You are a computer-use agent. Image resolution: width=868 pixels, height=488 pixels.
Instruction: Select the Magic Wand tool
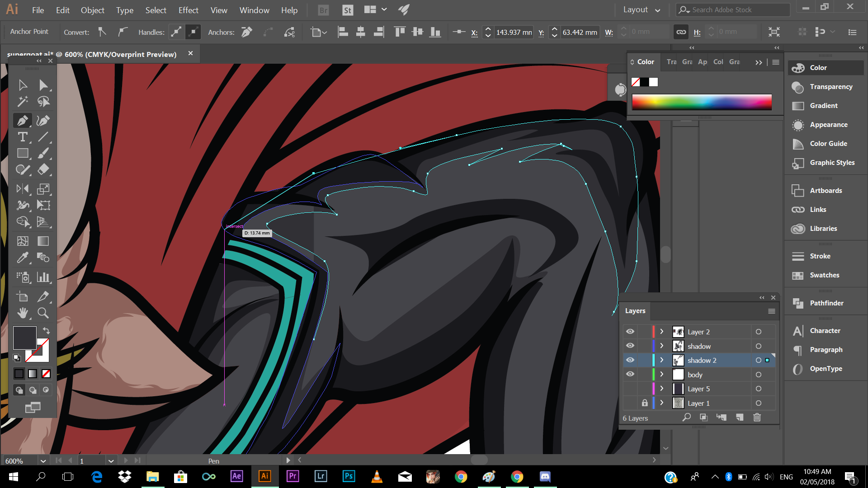pyautogui.click(x=23, y=102)
